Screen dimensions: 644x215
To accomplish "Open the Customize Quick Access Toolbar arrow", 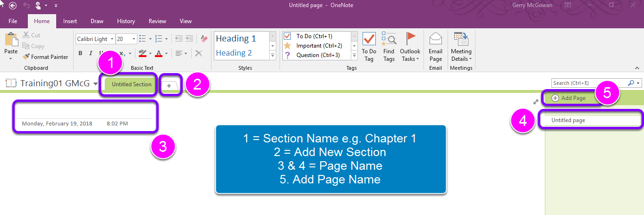I will coord(56,6).
